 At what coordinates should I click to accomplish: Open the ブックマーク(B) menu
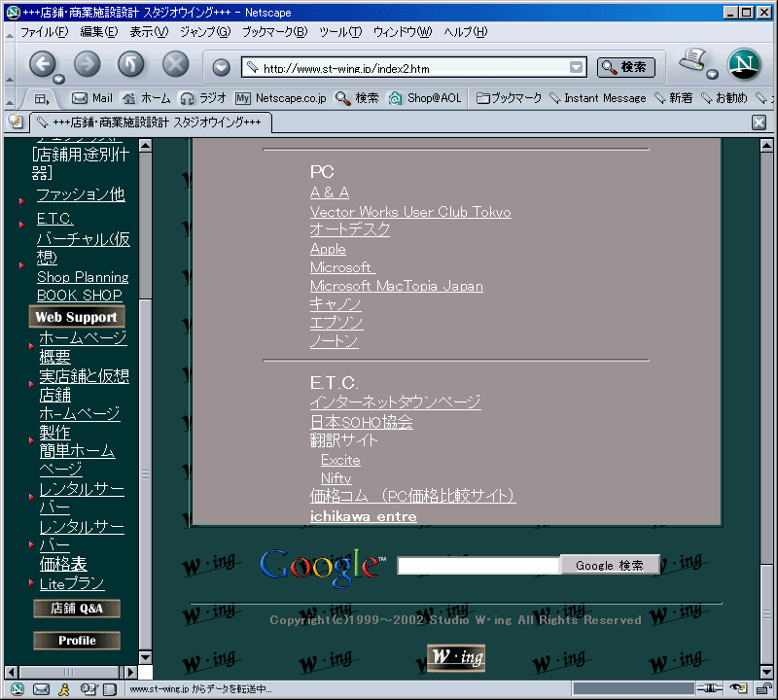point(274,32)
